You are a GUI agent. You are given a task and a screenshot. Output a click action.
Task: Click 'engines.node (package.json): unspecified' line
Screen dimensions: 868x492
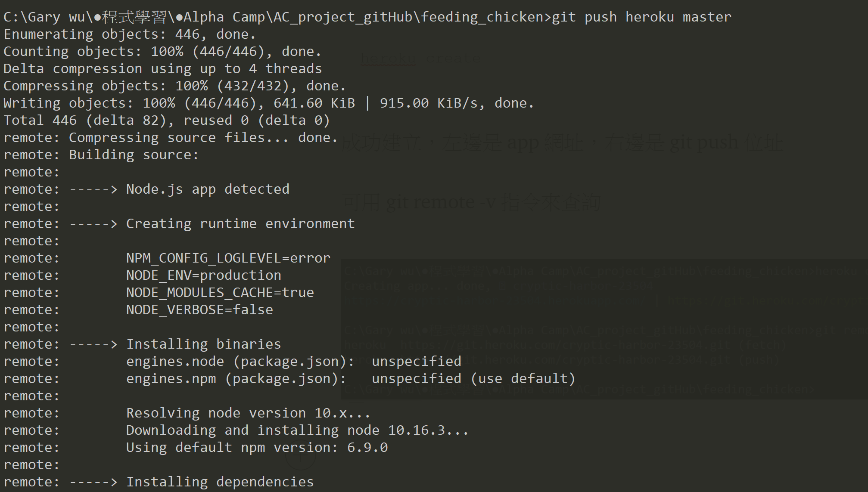pyautogui.click(x=233, y=362)
